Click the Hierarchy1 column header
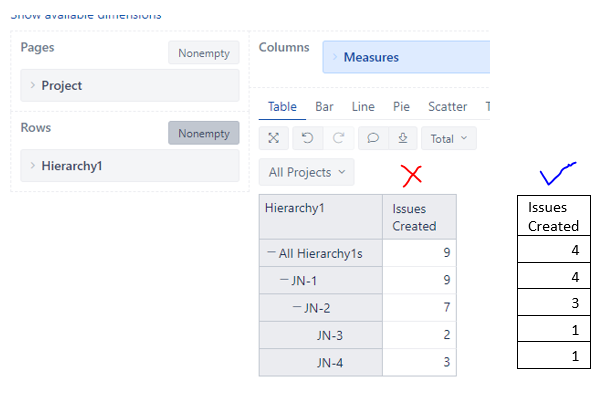This screenshot has width=601, height=398. click(x=321, y=217)
